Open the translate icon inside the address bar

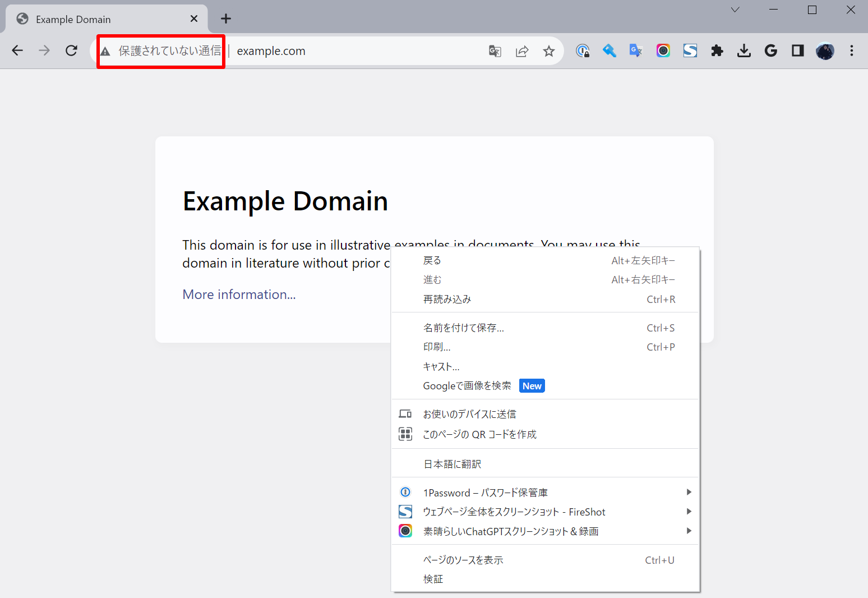pyautogui.click(x=495, y=50)
